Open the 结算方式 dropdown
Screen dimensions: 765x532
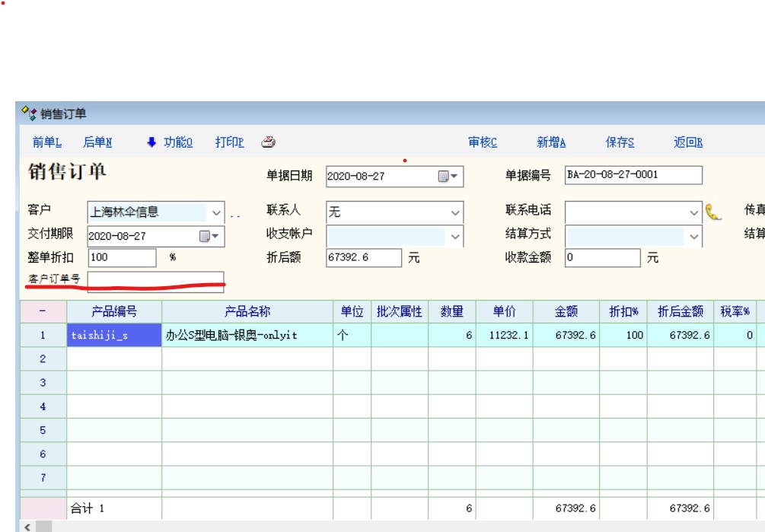pyautogui.click(x=694, y=237)
